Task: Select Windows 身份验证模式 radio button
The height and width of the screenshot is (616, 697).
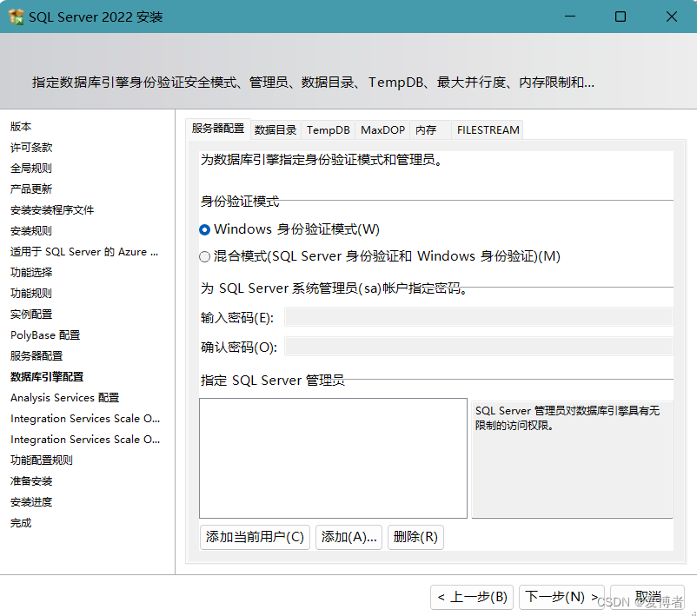Action: pyautogui.click(x=203, y=229)
